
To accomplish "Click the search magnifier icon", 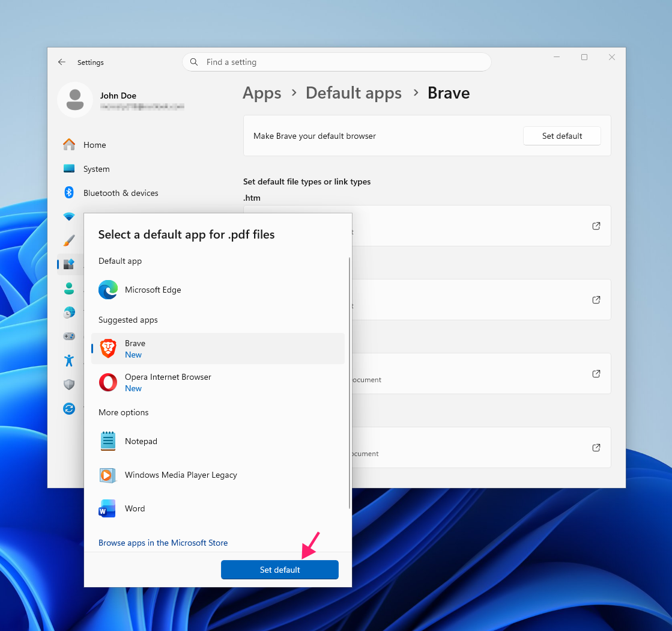I will click(x=194, y=62).
